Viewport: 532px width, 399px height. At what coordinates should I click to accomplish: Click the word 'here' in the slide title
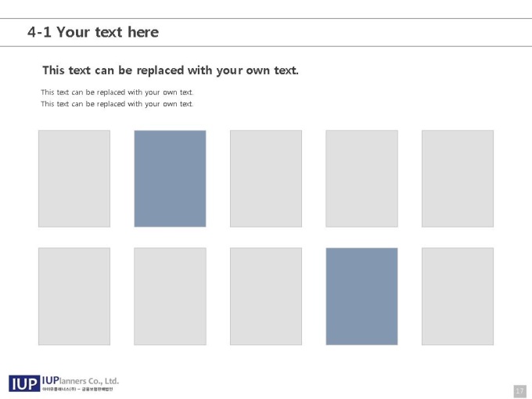coord(143,32)
